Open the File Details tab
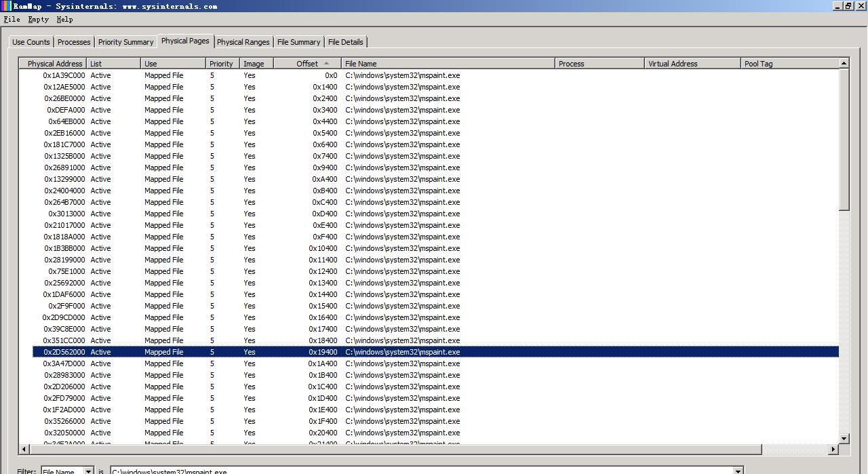The image size is (868, 474). pyautogui.click(x=346, y=42)
